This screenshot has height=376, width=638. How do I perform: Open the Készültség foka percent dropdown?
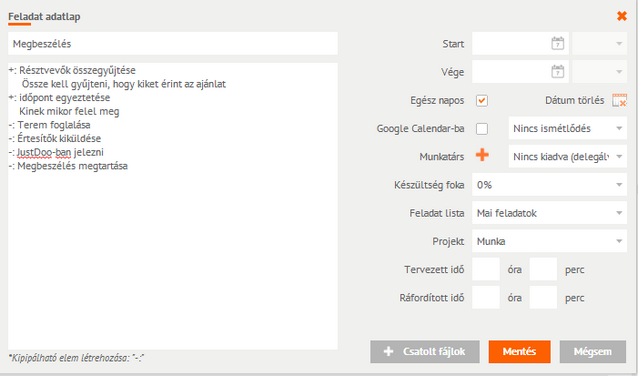pyautogui.click(x=549, y=185)
